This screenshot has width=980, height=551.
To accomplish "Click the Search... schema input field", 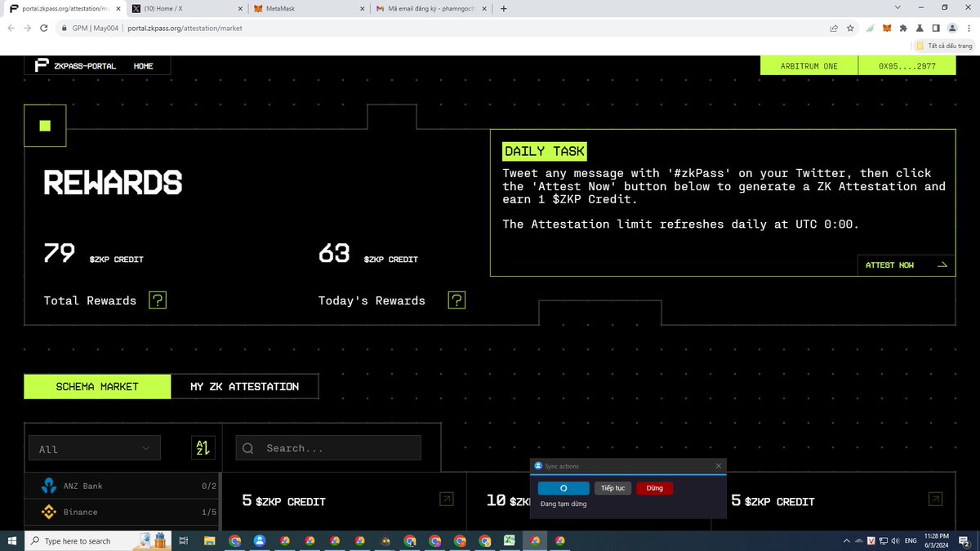I will 328,448.
